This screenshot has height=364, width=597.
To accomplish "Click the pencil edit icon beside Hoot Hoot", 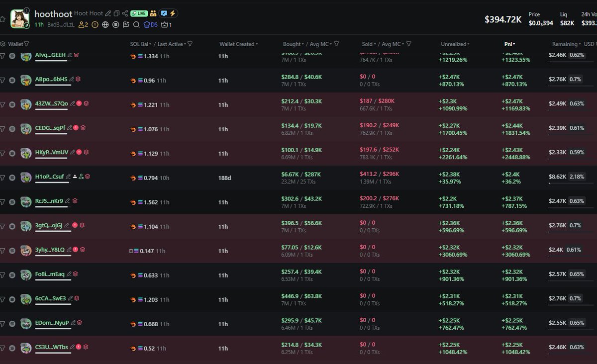I will tap(108, 13).
